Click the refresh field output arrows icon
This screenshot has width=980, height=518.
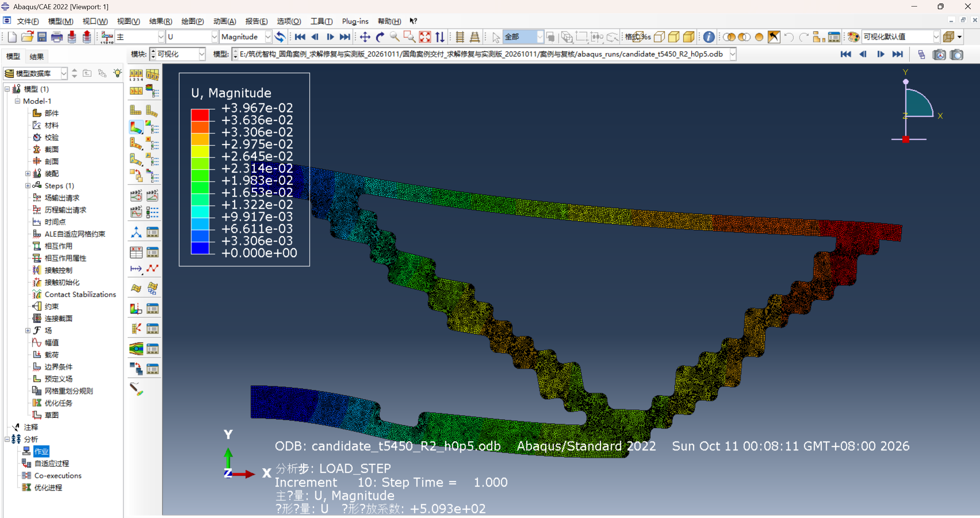point(280,37)
